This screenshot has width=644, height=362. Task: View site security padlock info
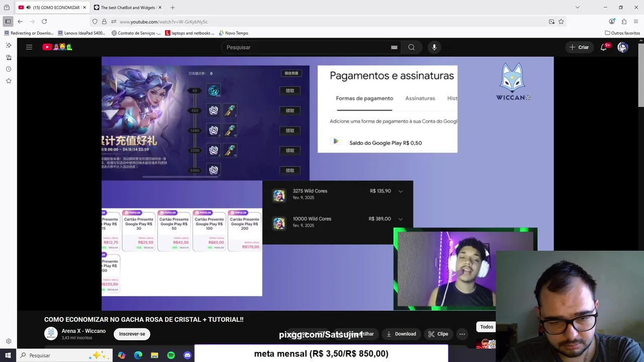[104, 22]
